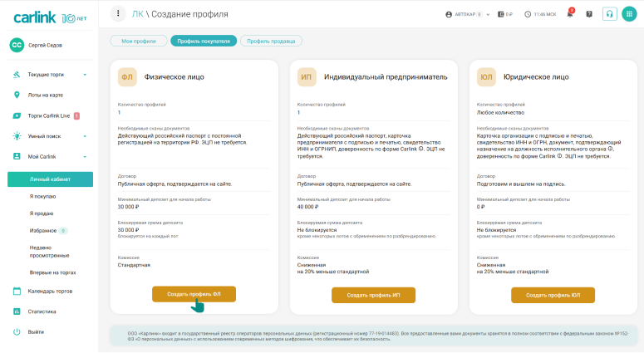
Task: Click Создать профиль ИП button
Action: click(373, 295)
